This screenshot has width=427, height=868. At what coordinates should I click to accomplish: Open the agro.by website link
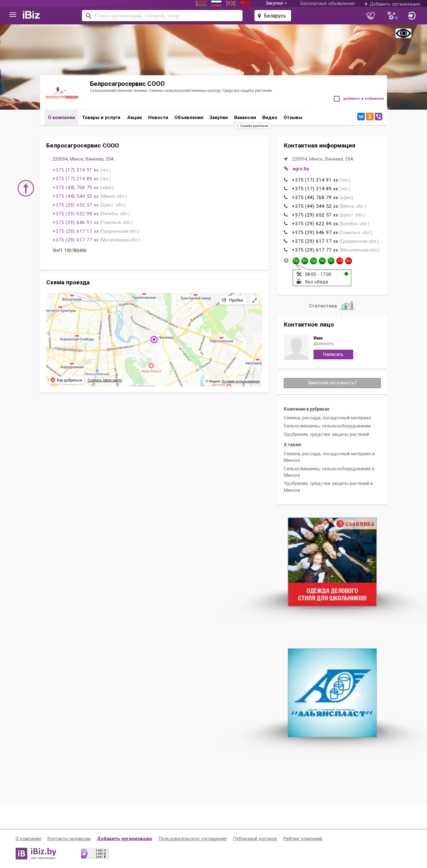click(x=301, y=169)
